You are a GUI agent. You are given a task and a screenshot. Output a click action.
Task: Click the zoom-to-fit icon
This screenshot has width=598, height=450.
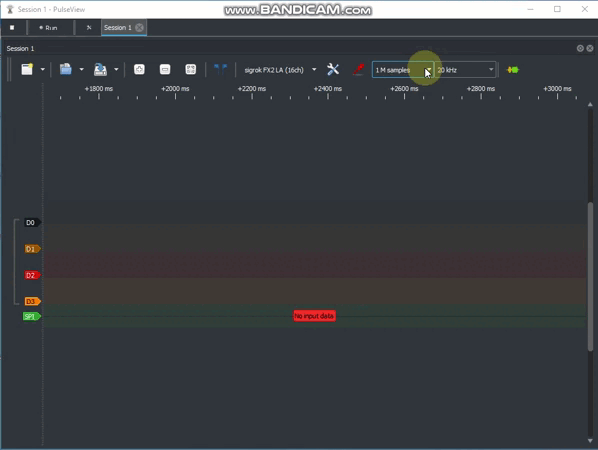click(190, 69)
